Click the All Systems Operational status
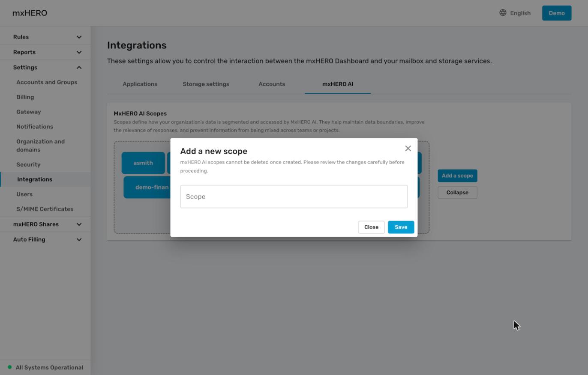Viewport: 588px width, 375px height. tap(49, 368)
